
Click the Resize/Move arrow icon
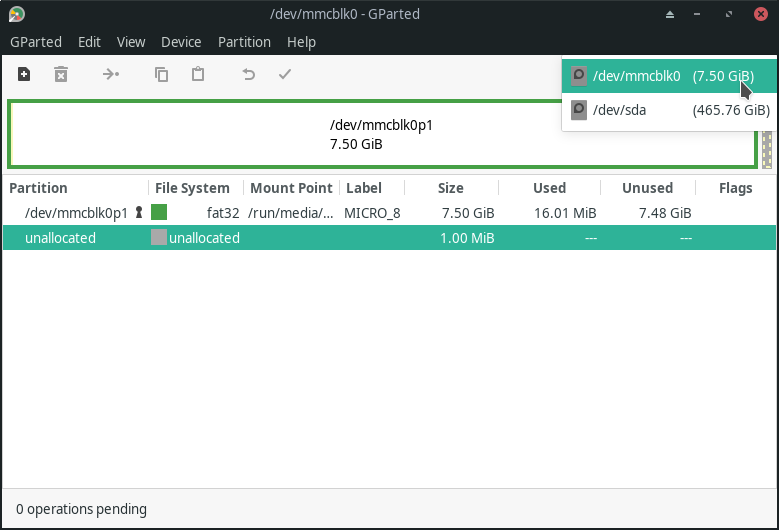110,75
